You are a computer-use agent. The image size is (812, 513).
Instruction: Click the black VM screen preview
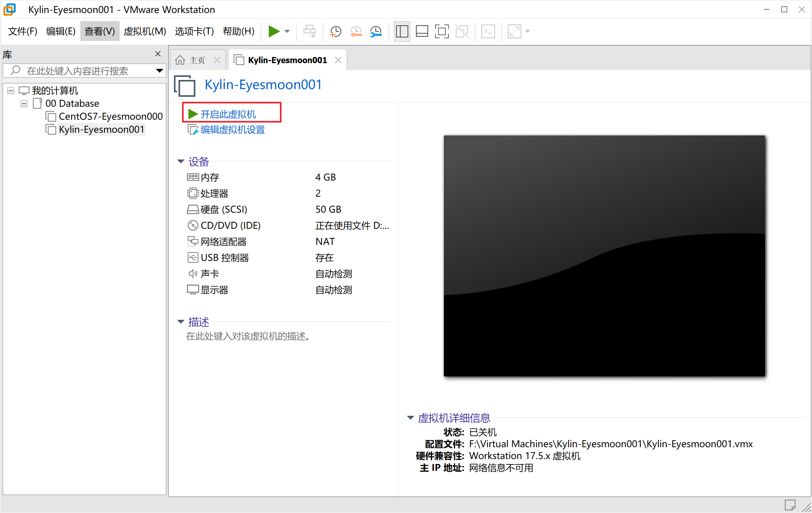pos(604,256)
